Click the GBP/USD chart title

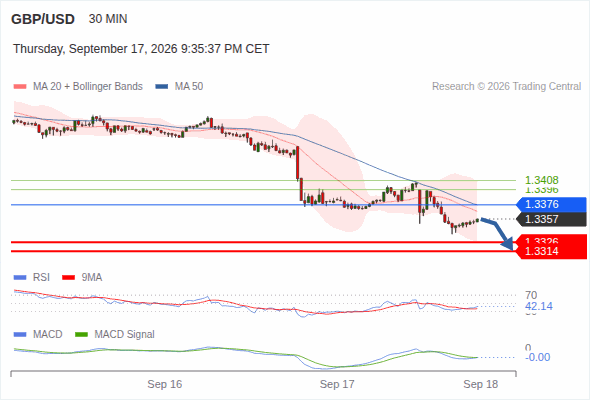click(43, 19)
